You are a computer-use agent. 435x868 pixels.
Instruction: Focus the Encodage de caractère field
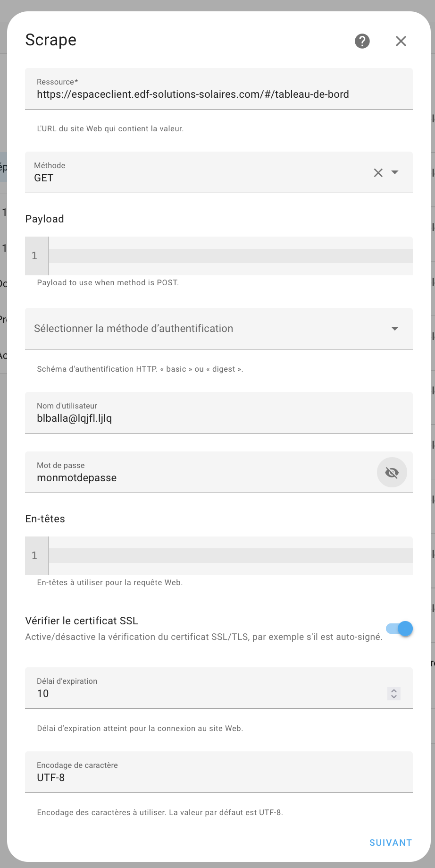[x=219, y=772]
